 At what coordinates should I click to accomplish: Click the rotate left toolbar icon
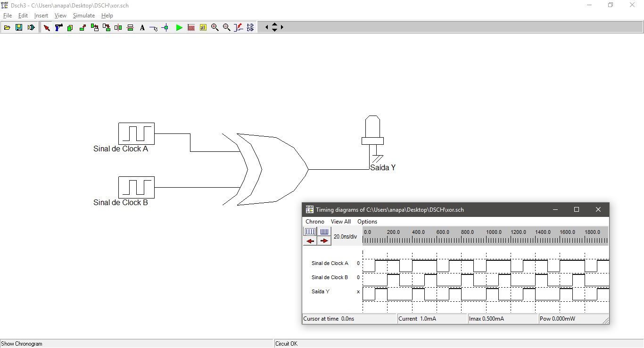(x=94, y=27)
